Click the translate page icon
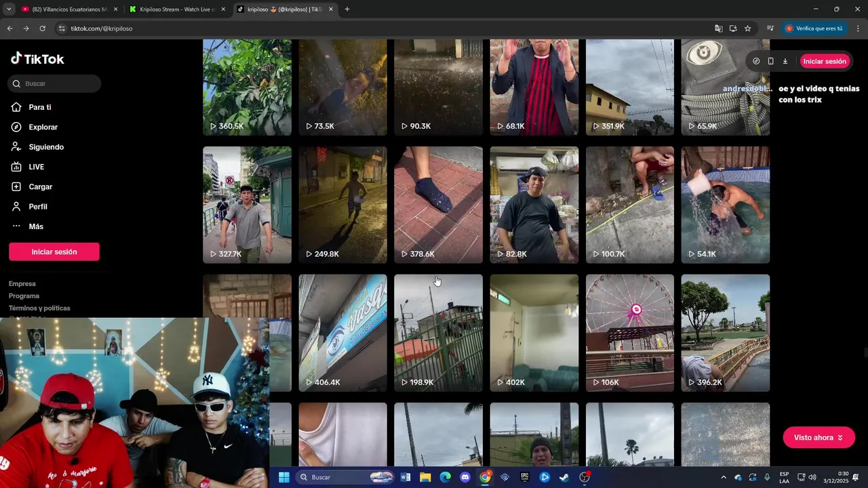 coord(718,28)
